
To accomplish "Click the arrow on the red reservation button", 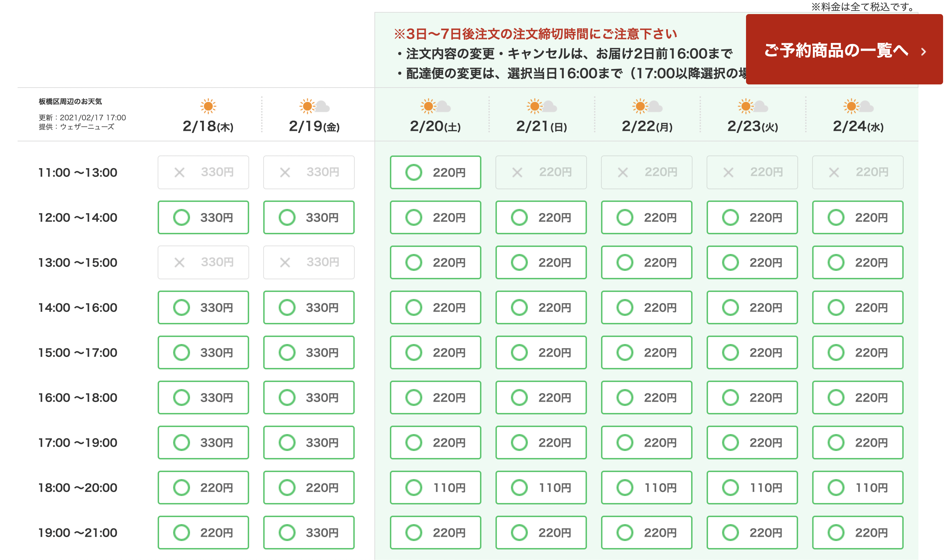I will pos(923,52).
